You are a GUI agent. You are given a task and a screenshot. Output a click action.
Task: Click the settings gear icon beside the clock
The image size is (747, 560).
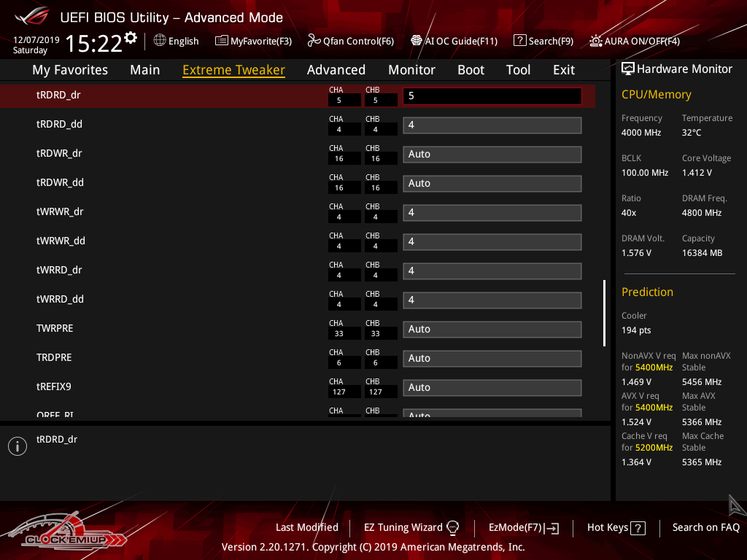pyautogui.click(x=131, y=38)
